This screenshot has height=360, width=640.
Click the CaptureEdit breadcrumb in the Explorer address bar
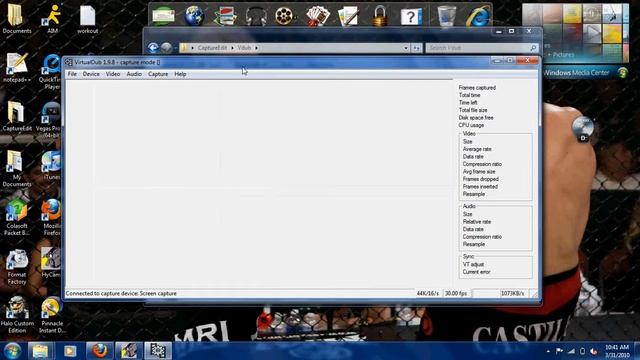tap(212, 48)
